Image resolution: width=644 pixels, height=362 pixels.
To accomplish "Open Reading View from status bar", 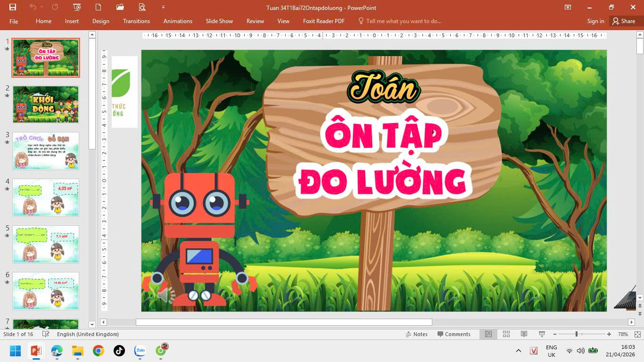I will 524,334.
